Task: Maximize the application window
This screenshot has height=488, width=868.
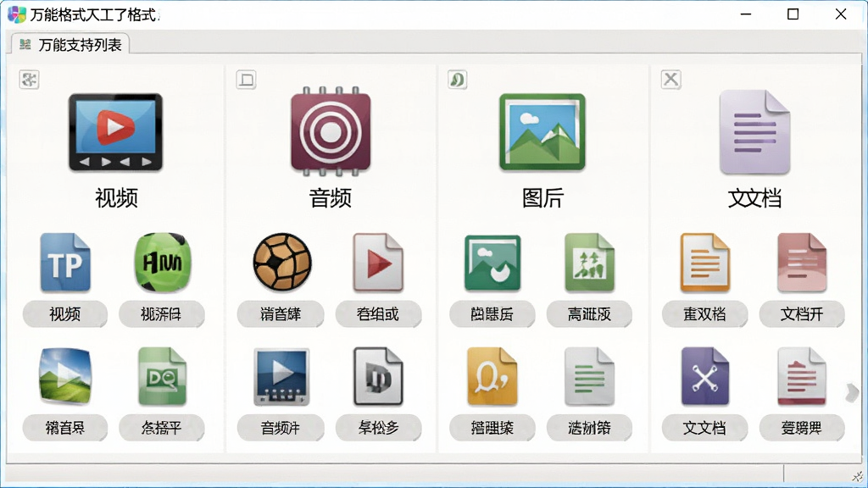Action: [x=793, y=14]
